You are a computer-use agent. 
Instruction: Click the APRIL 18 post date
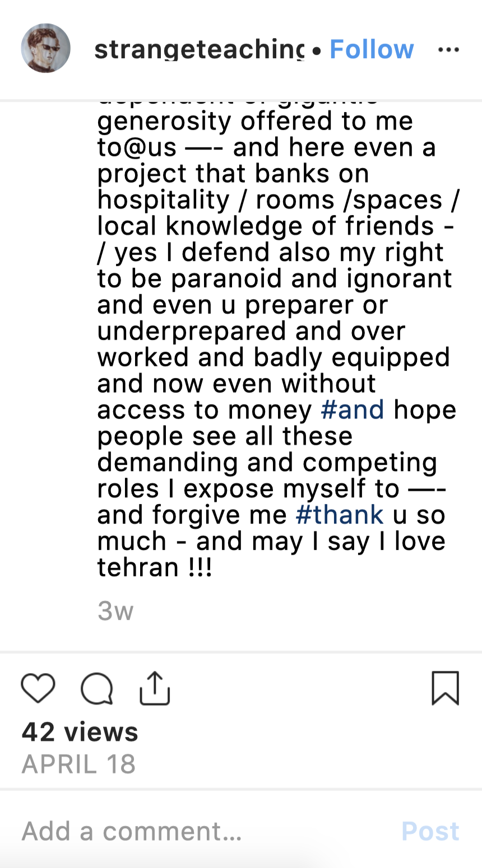(x=78, y=764)
